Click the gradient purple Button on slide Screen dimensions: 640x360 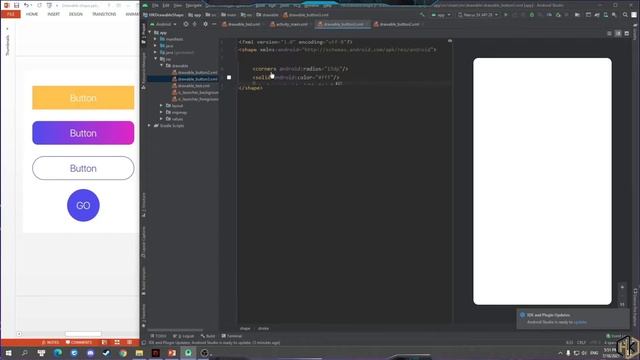coord(83,133)
